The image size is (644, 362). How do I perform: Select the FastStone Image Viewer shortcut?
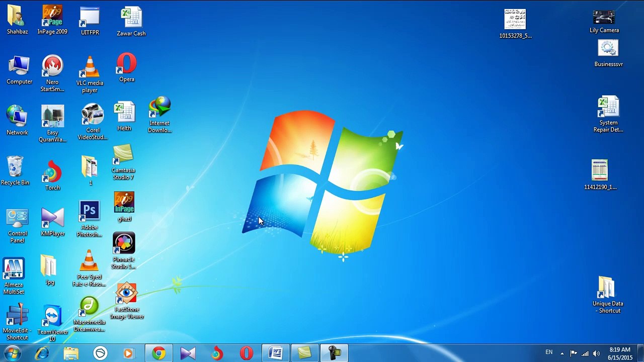tap(127, 301)
